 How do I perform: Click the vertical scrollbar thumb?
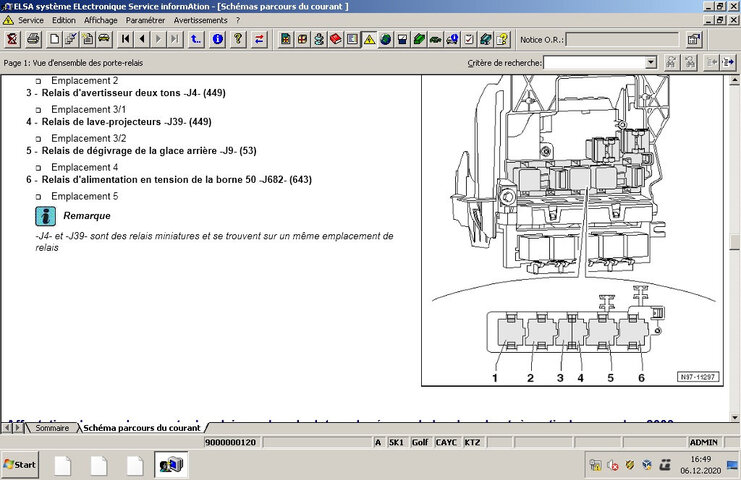click(735, 242)
